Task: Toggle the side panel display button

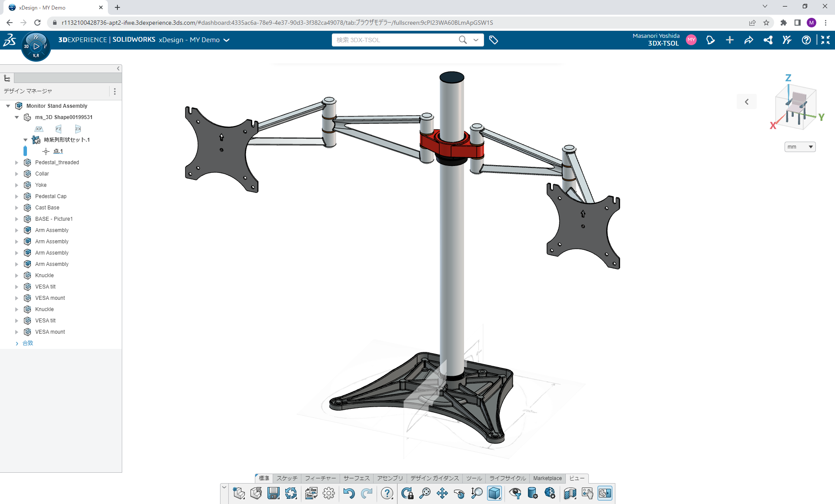Action: coord(605,493)
